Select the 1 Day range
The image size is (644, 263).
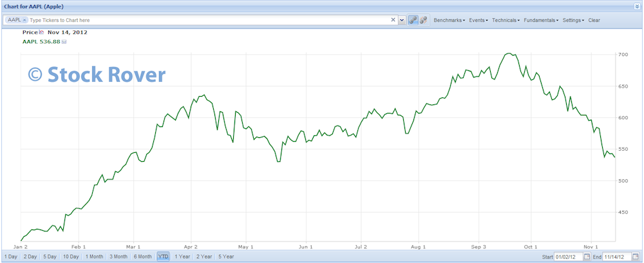tap(11, 257)
